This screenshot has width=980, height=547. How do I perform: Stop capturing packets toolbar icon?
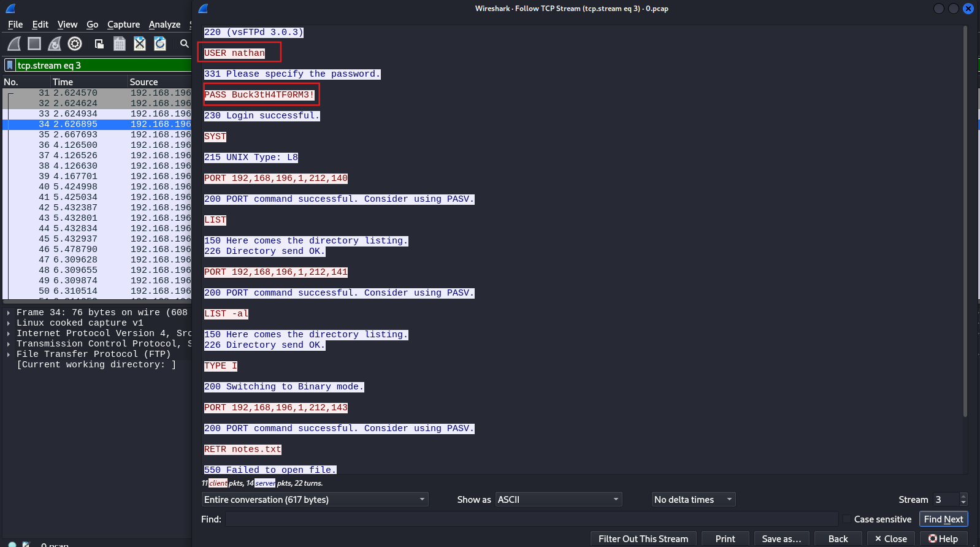pos(34,44)
